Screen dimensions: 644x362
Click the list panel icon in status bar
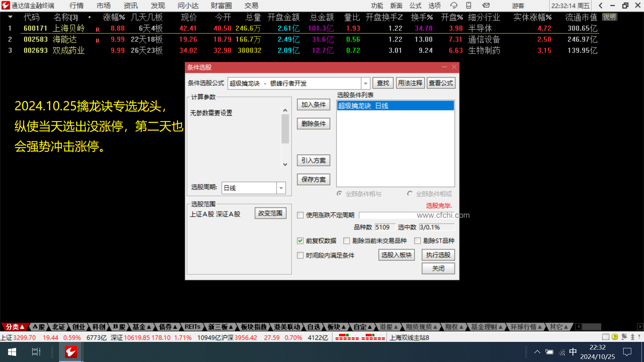pos(605,337)
